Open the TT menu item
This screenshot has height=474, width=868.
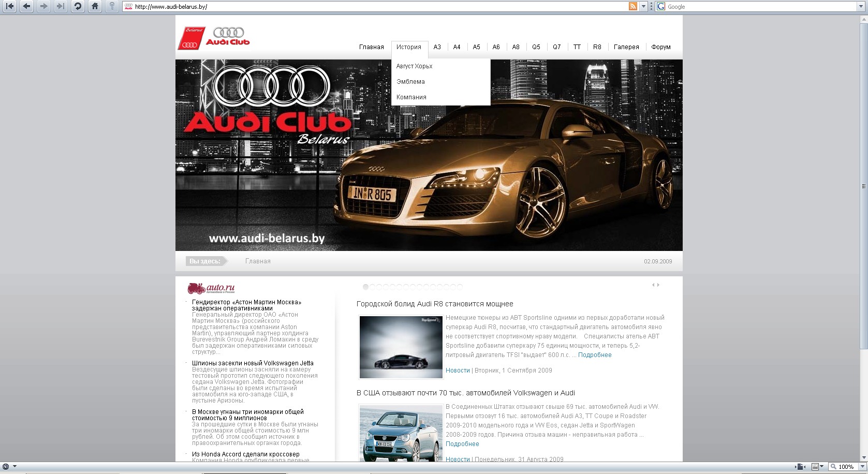(x=577, y=47)
